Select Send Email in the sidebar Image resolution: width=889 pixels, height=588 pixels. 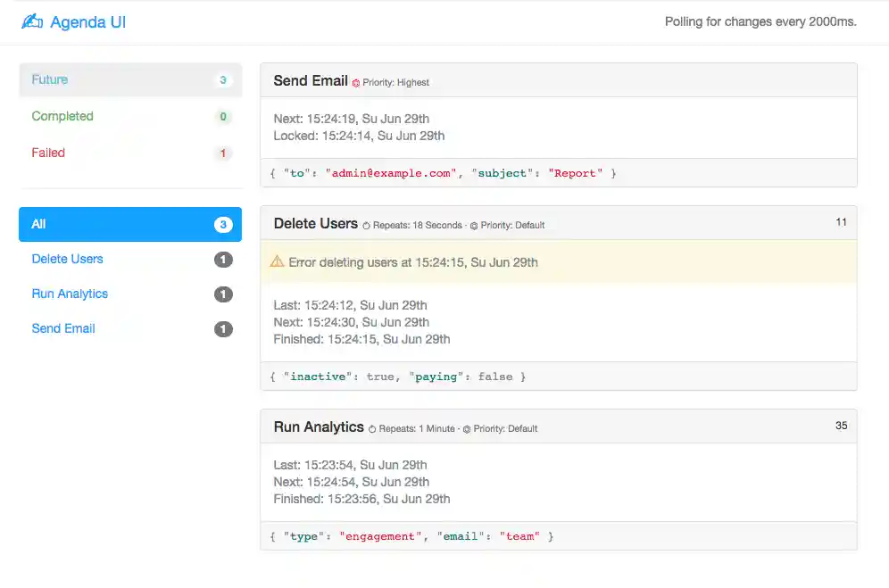pyautogui.click(x=63, y=328)
